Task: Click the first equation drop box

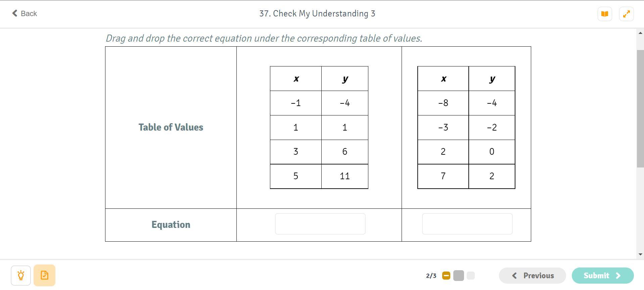Action: click(x=320, y=224)
